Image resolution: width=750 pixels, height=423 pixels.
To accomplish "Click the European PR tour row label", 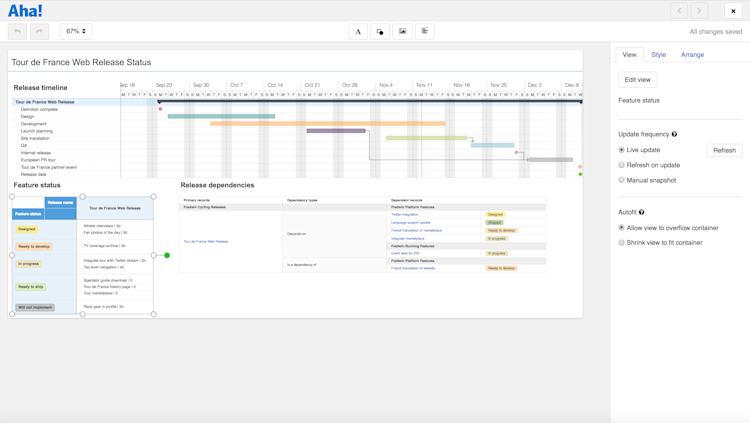I will click(x=38, y=160).
